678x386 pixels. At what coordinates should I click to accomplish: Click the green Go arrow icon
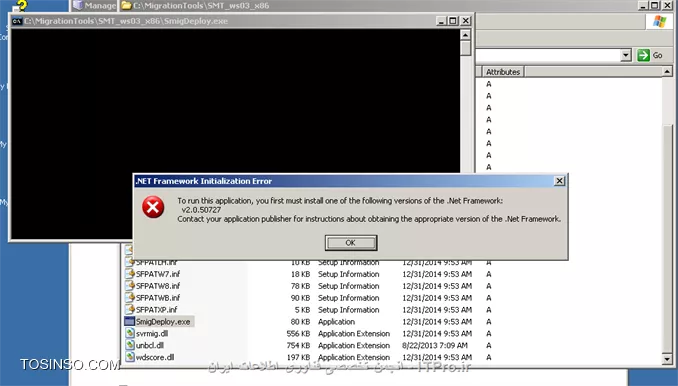tap(643, 55)
